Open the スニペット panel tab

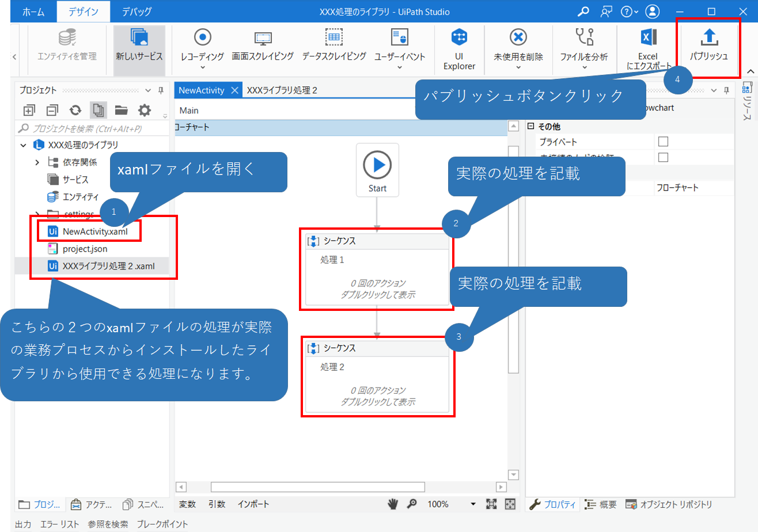coord(143,504)
